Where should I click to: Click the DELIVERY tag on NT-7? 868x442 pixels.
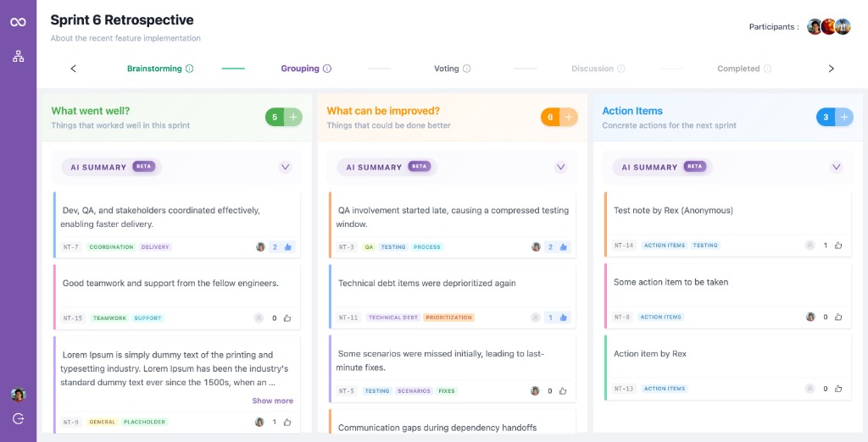click(155, 247)
